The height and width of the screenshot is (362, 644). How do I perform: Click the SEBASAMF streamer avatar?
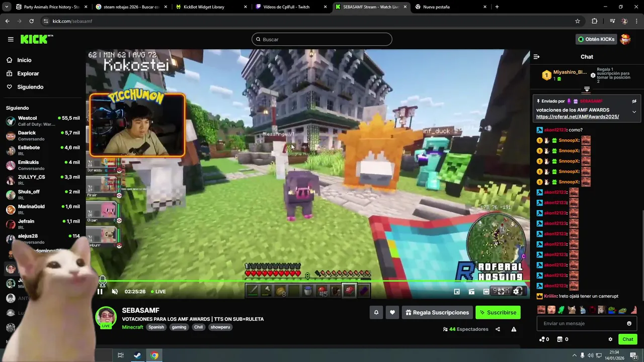coord(106,317)
